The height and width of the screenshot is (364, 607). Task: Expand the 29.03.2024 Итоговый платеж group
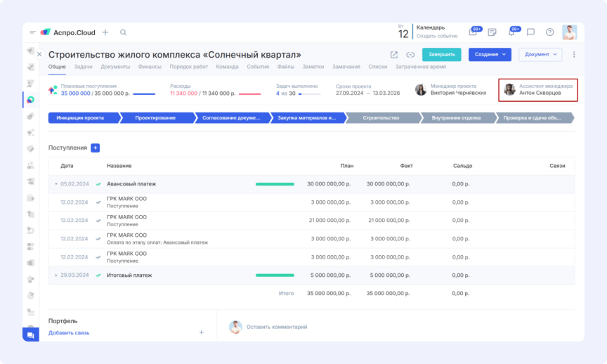click(x=56, y=275)
